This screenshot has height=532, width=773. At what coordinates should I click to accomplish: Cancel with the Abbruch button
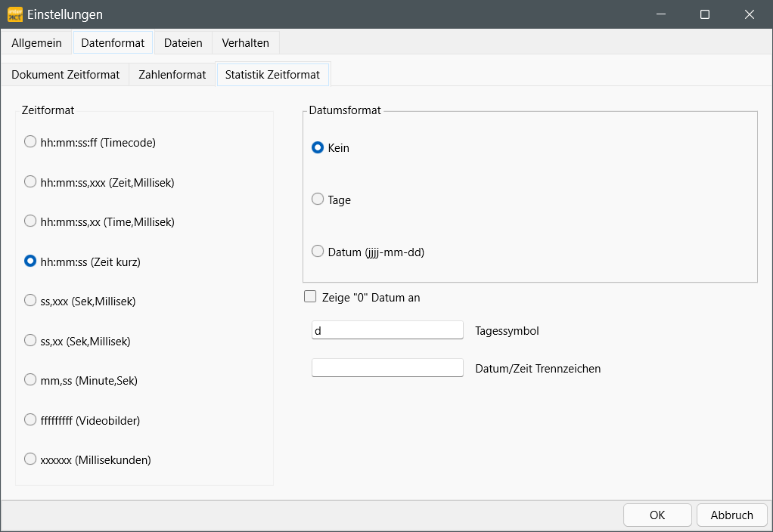731,515
